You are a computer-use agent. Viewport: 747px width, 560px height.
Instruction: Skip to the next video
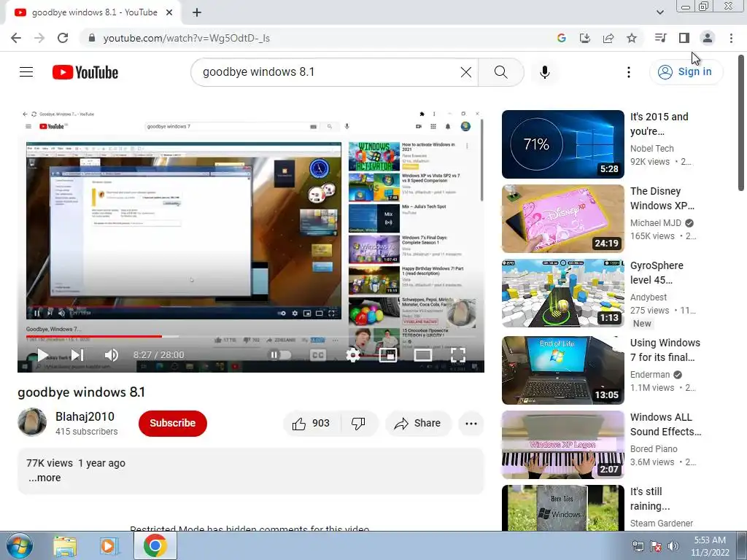[77, 355]
